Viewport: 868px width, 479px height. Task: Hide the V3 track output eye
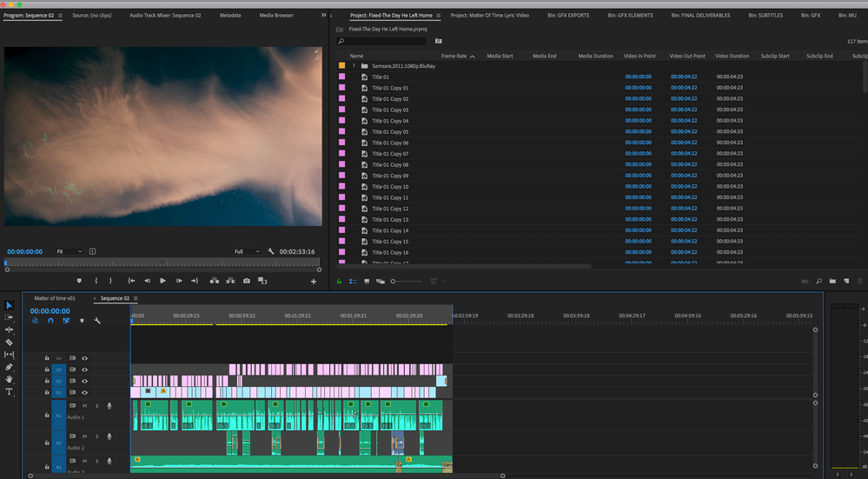(85, 369)
